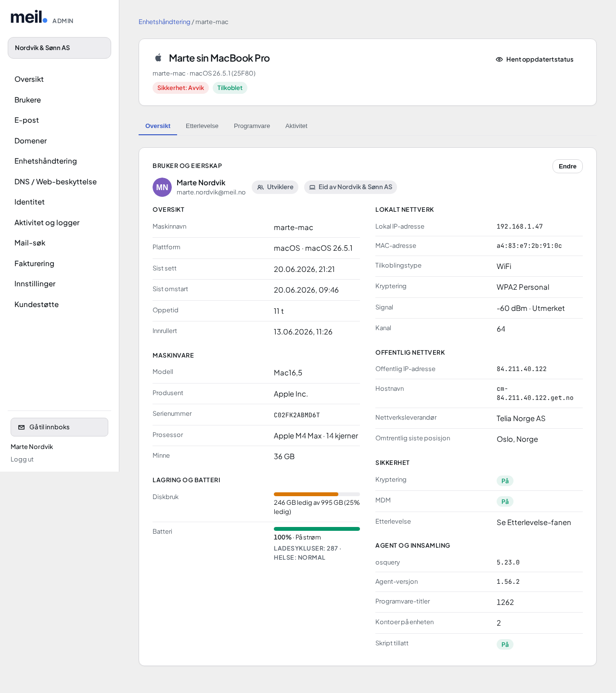Click the Marte sin MacBook Pro title
This screenshot has width=616, height=693.
click(219, 58)
